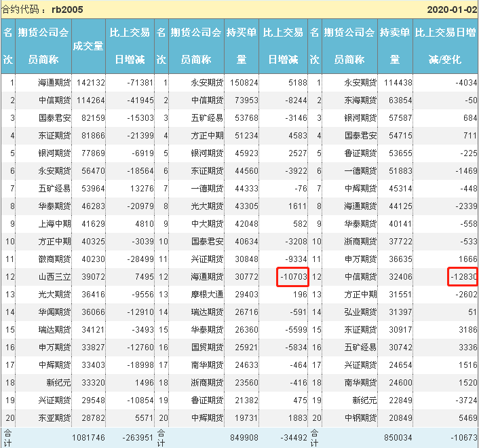
Task: Click 国泰君安 volume value 82159
Action: (x=93, y=118)
